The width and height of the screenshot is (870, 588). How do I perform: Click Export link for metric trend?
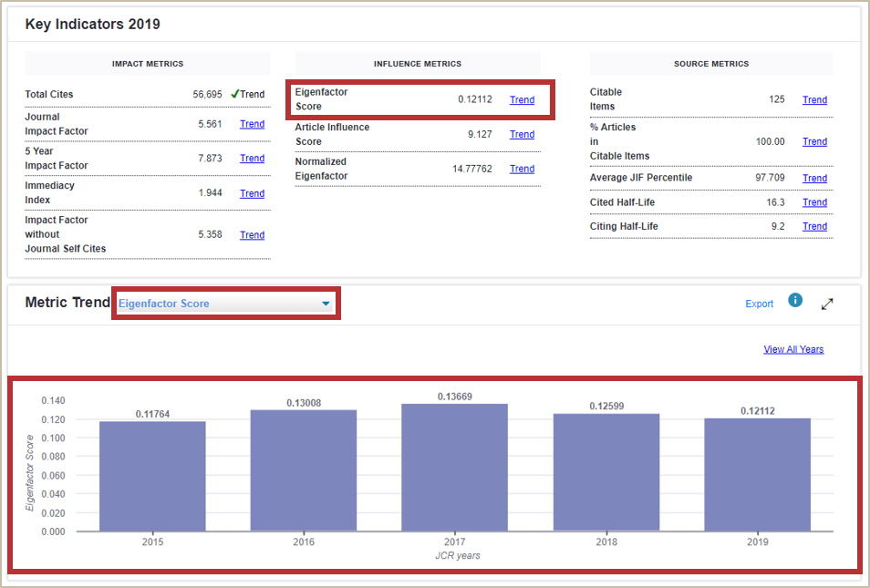coord(759,304)
